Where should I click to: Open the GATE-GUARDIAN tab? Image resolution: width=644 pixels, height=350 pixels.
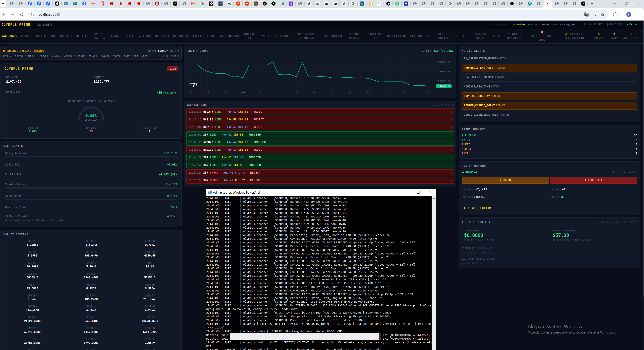tap(514, 36)
